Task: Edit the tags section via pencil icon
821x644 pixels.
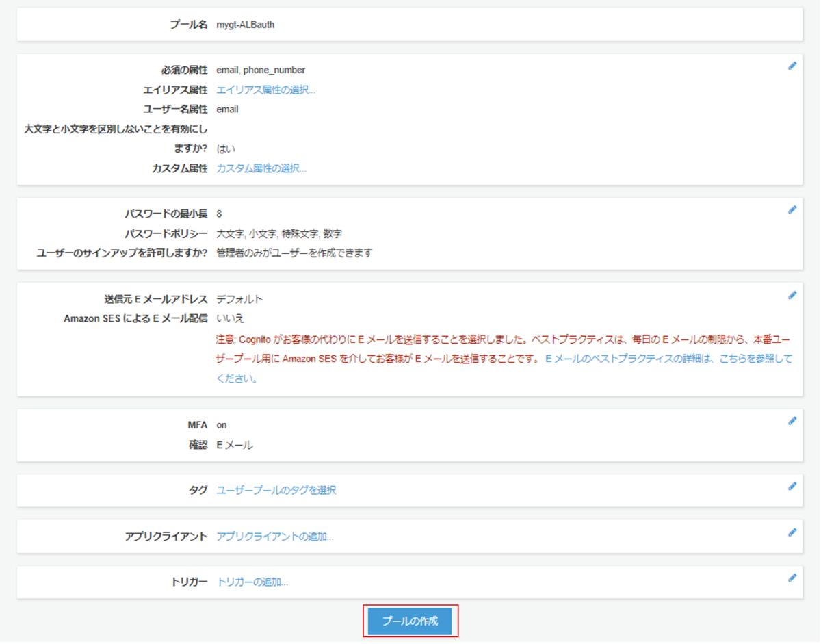Action: pos(792,485)
